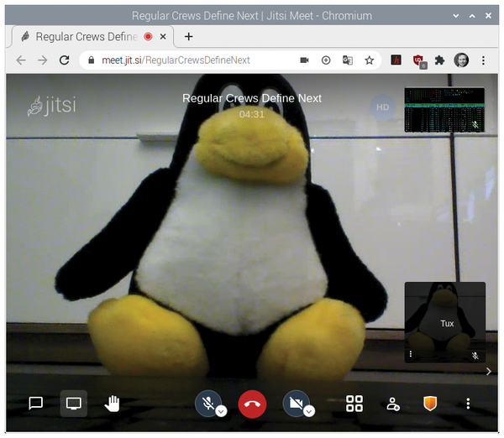Viewport: 504px width, 438px height.
Task: Go forward in the browser
Action: click(x=43, y=60)
